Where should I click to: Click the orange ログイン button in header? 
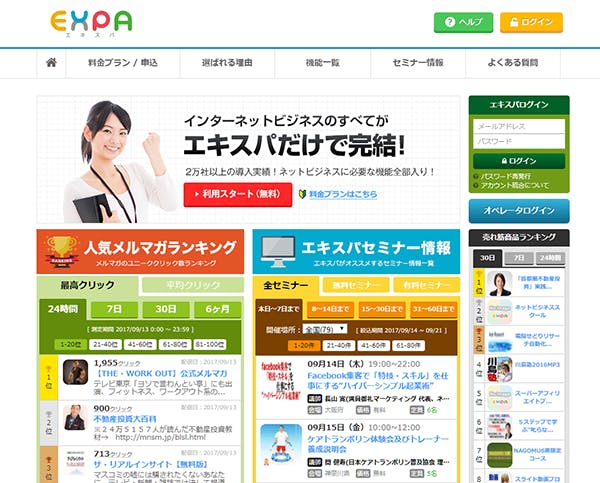(531, 22)
